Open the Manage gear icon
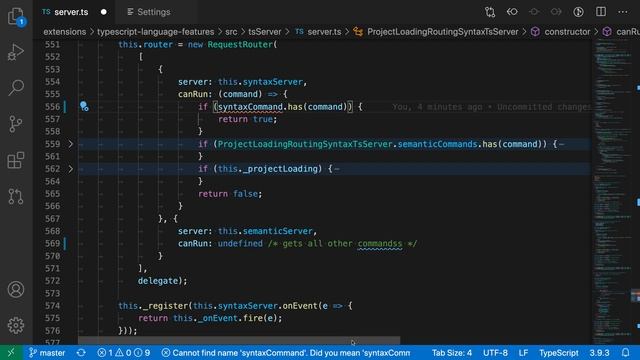Image resolution: width=640 pixels, height=360 pixels. (16, 325)
